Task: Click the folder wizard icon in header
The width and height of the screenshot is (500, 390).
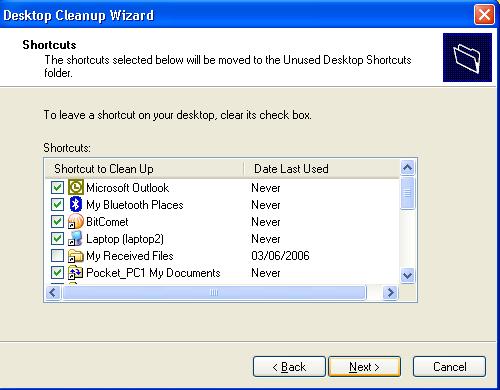Action: [x=467, y=57]
